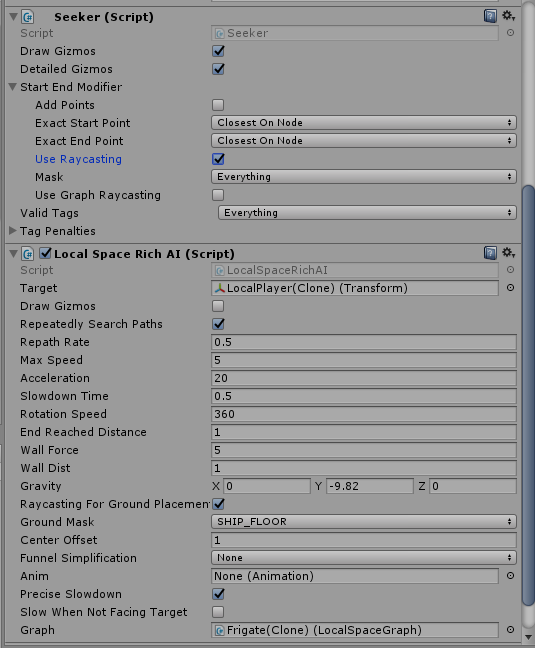Toggle Use Graph Raycasting checkbox
Image resolution: width=535 pixels, height=648 pixels.
[x=218, y=195]
